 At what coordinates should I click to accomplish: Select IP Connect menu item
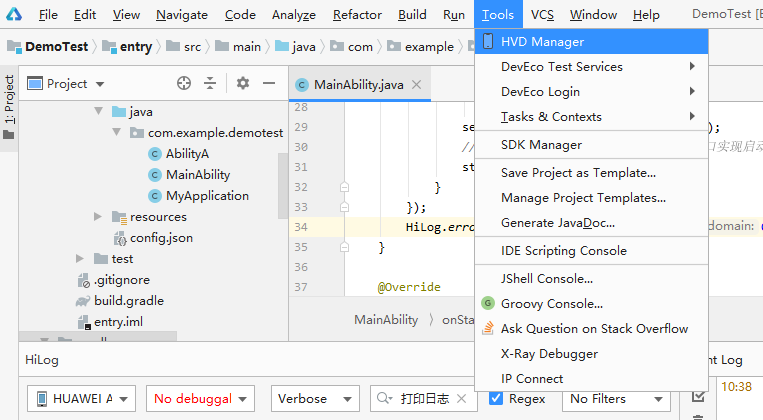point(591,379)
